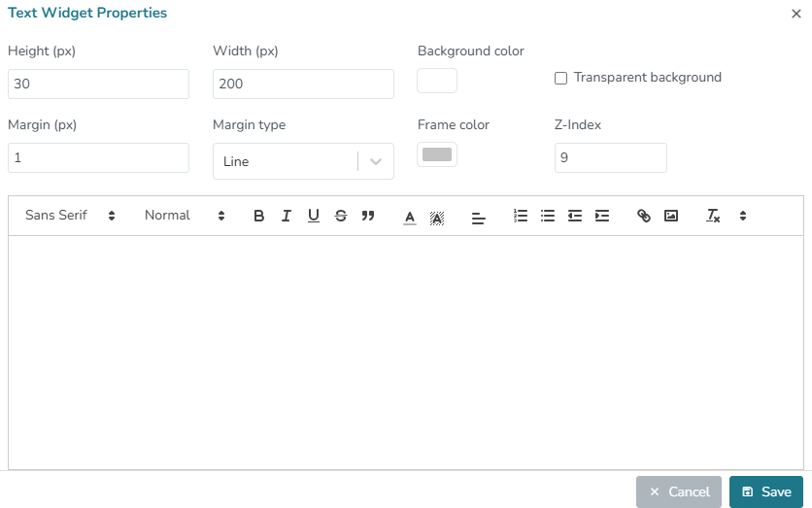The width and height of the screenshot is (812, 508).
Task: Click the underline formatting icon
Action: coord(313,216)
